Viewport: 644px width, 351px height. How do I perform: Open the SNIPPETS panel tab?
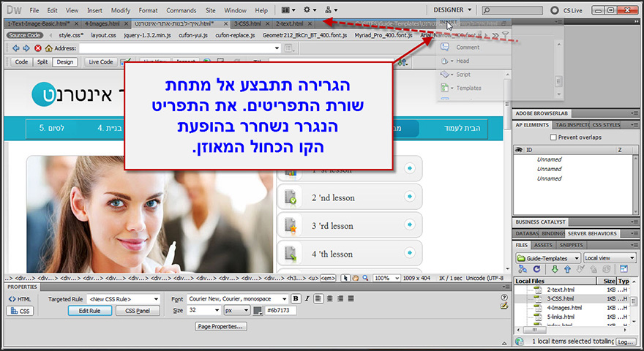[571, 245]
